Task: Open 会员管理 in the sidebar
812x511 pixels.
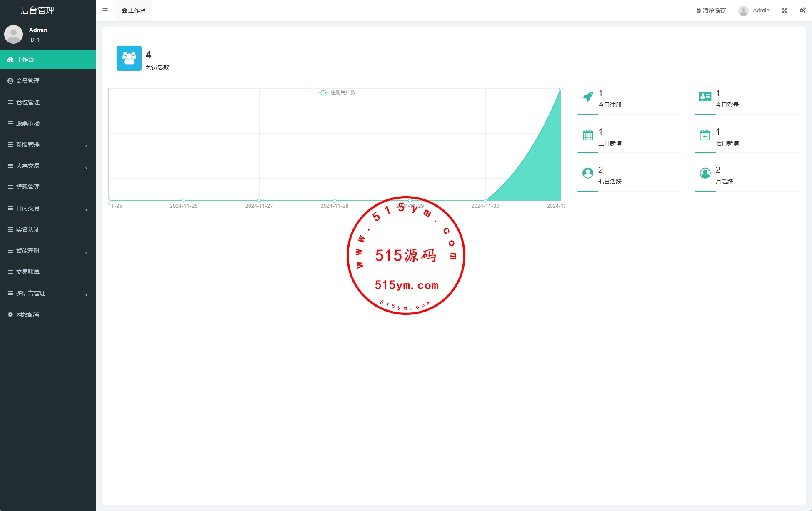Action: [x=28, y=81]
